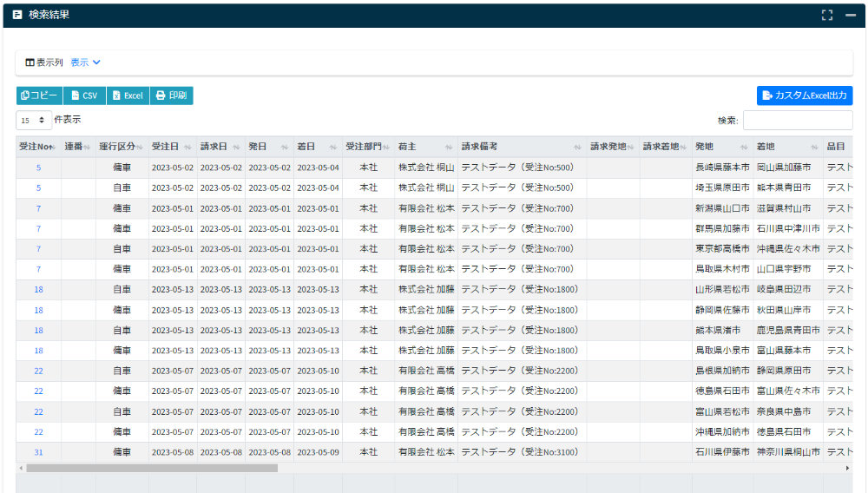Click the horizontal scrollbar right arrow
Viewport: 868px width, 493px height.
pyautogui.click(x=848, y=468)
